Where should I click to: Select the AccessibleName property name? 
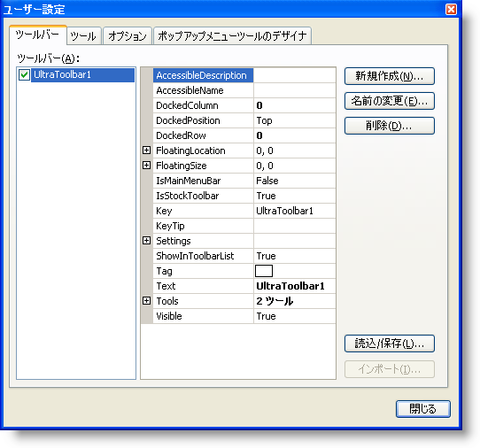click(x=203, y=90)
